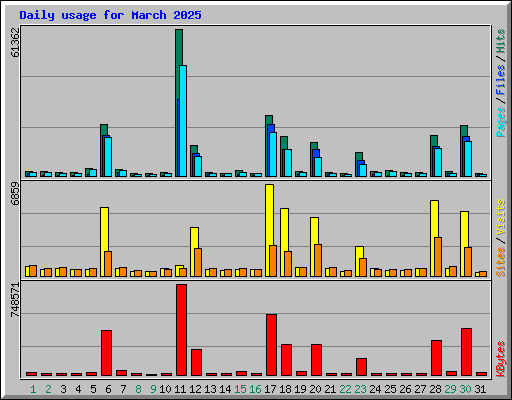The height and width of the screenshot is (400, 512).
Task: Click day label 11 on x-axis
Action: point(180,389)
